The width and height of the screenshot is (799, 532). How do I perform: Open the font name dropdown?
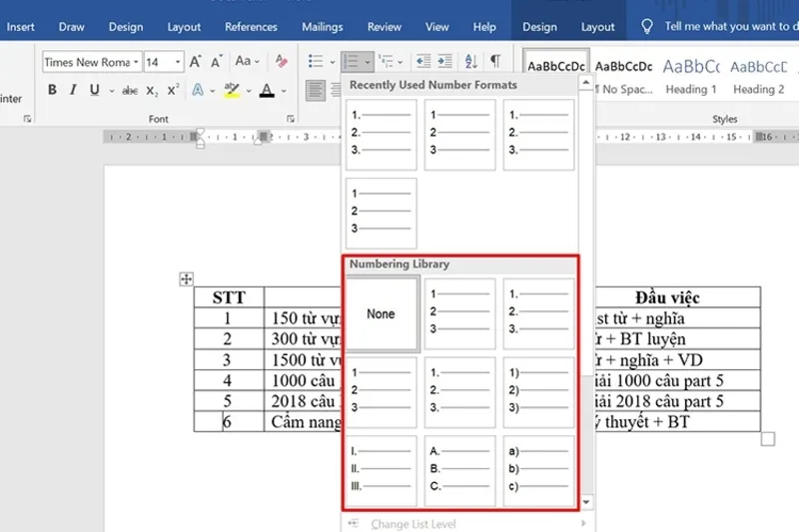[x=136, y=62]
